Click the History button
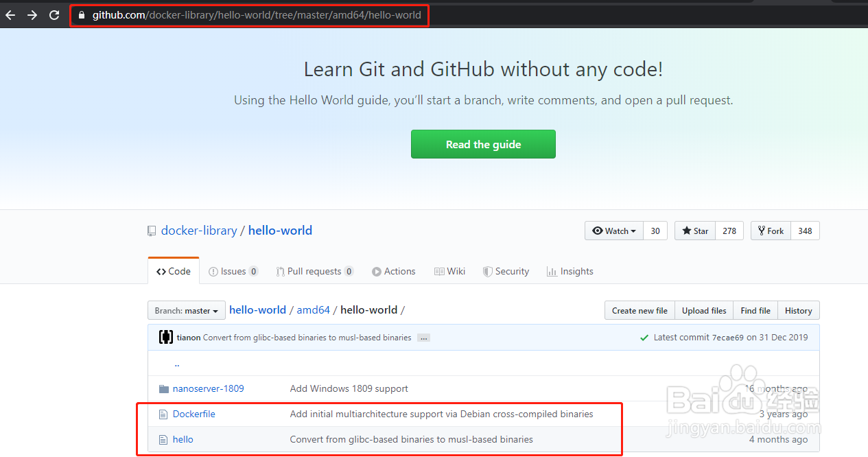Viewport: 868px width, 457px height. pyautogui.click(x=798, y=310)
